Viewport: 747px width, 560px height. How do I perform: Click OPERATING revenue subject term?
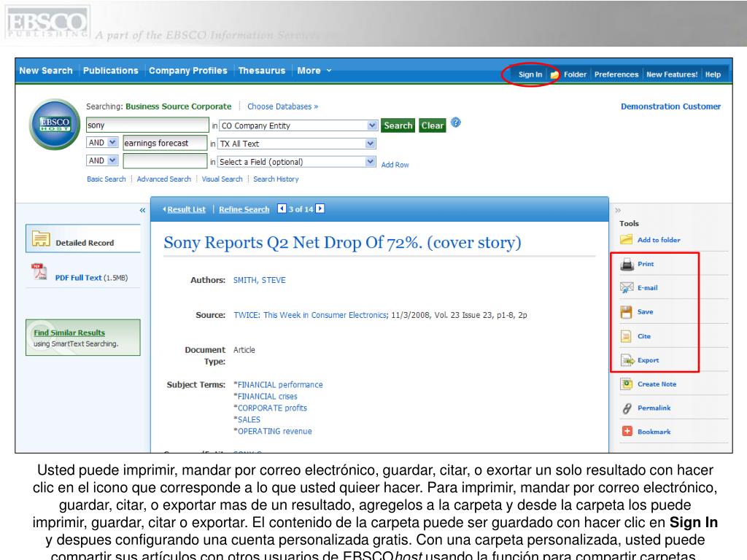[x=274, y=431]
